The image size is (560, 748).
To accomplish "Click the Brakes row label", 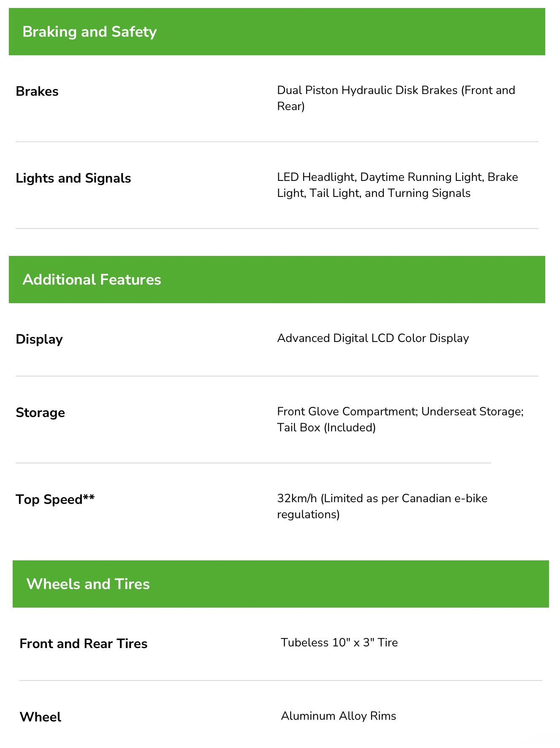I will (37, 91).
